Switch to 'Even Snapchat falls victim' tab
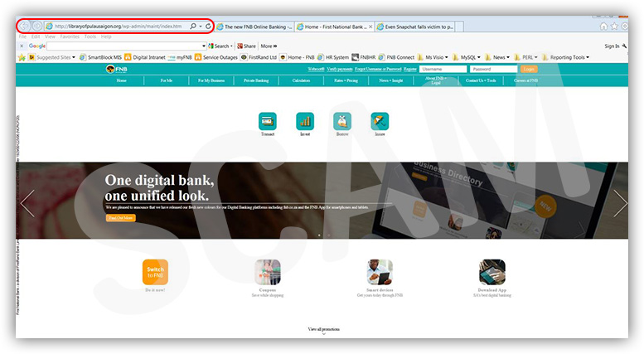The width and height of the screenshot is (644, 354). click(414, 27)
